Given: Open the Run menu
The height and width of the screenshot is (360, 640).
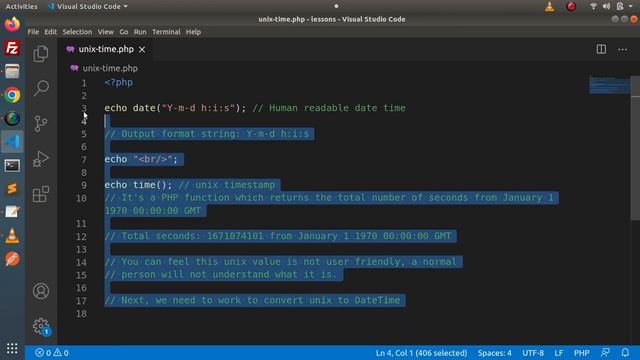Looking at the screenshot, I should coord(140,32).
